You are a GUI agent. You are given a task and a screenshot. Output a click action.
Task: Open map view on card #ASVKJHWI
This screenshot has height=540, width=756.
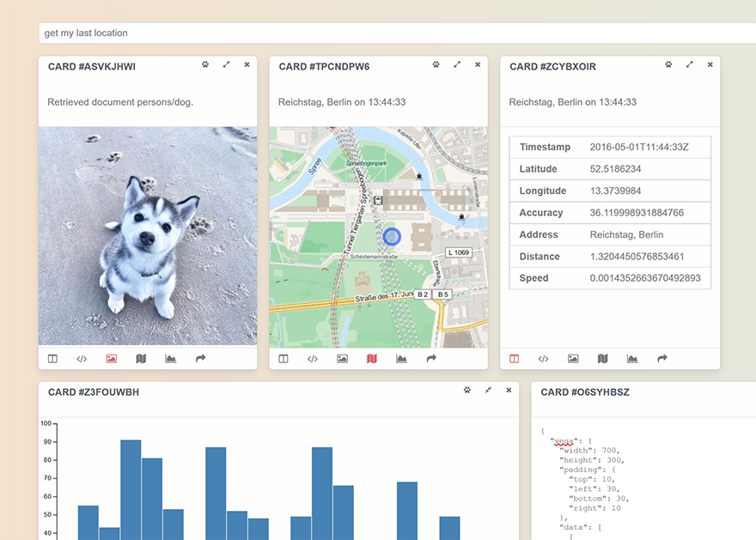click(x=141, y=358)
